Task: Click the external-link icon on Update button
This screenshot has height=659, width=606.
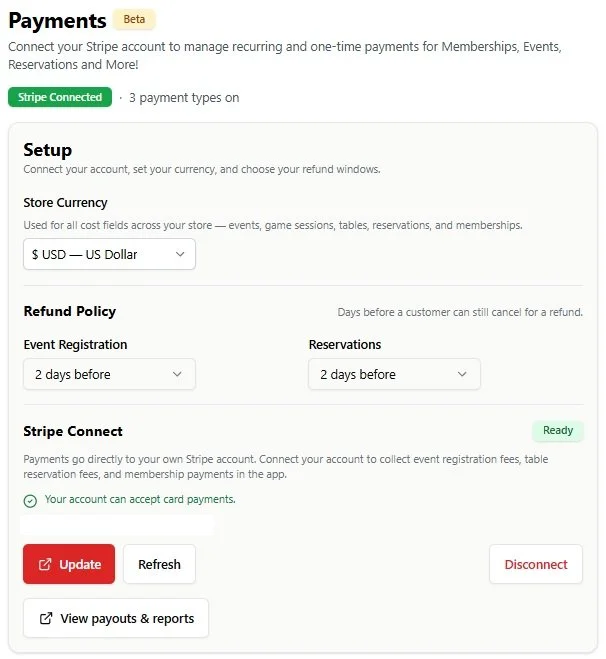Action: tap(45, 564)
